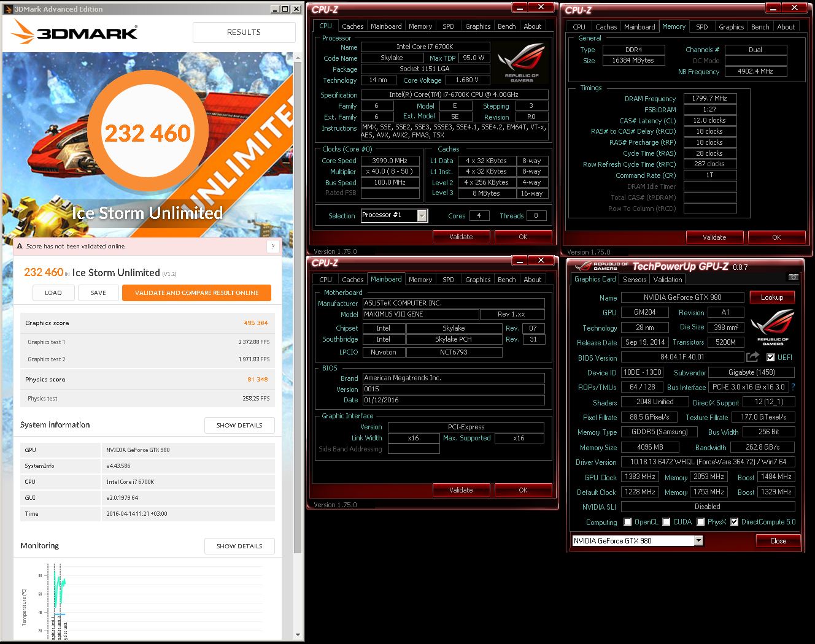Click GPU-Z screenshot camera icon
Viewport: 815px width, 644px height.
[794, 277]
